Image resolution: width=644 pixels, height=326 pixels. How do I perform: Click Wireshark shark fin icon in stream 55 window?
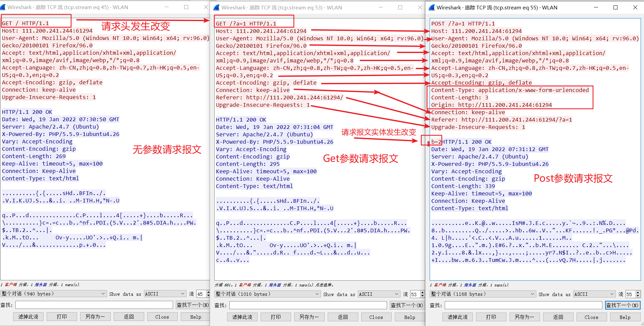click(432, 7)
